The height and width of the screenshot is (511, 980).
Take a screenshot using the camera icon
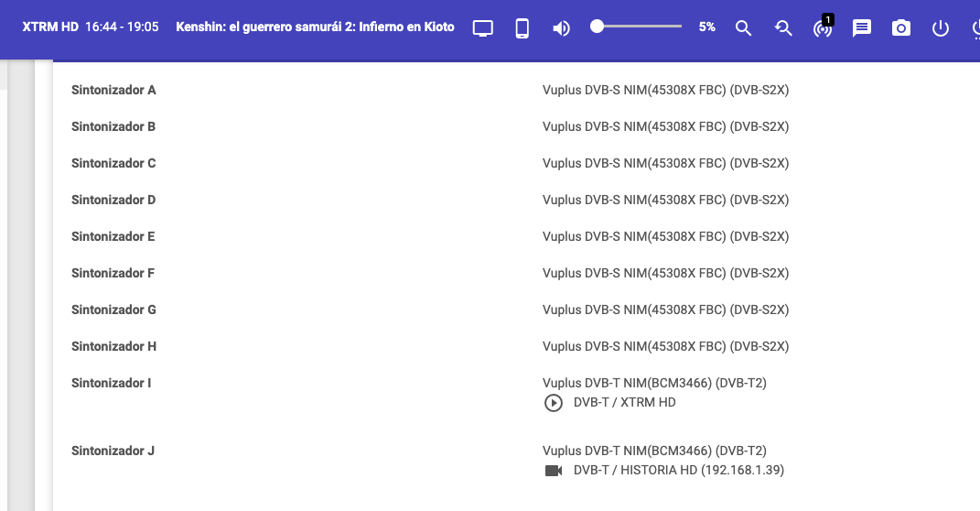(901, 28)
